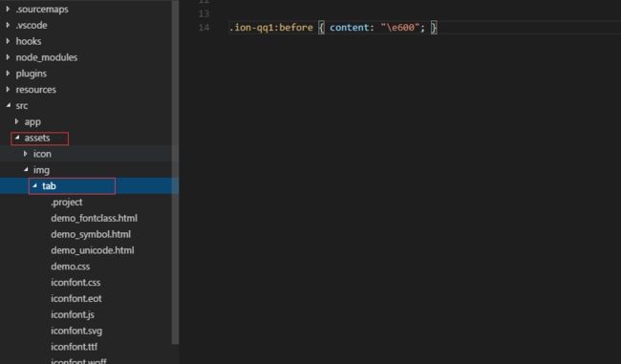Place cursor on line 14 code
This screenshot has width=621, height=364.
point(333,28)
